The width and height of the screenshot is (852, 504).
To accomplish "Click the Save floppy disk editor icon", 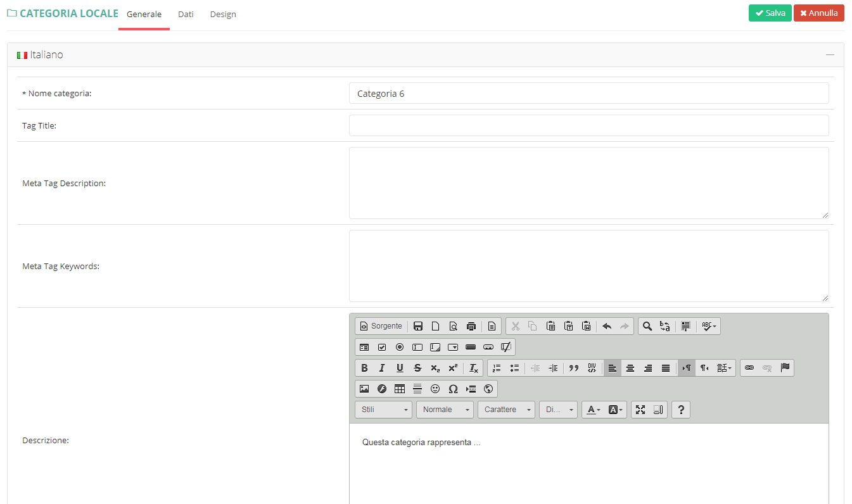I will click(x=418, y=326).
